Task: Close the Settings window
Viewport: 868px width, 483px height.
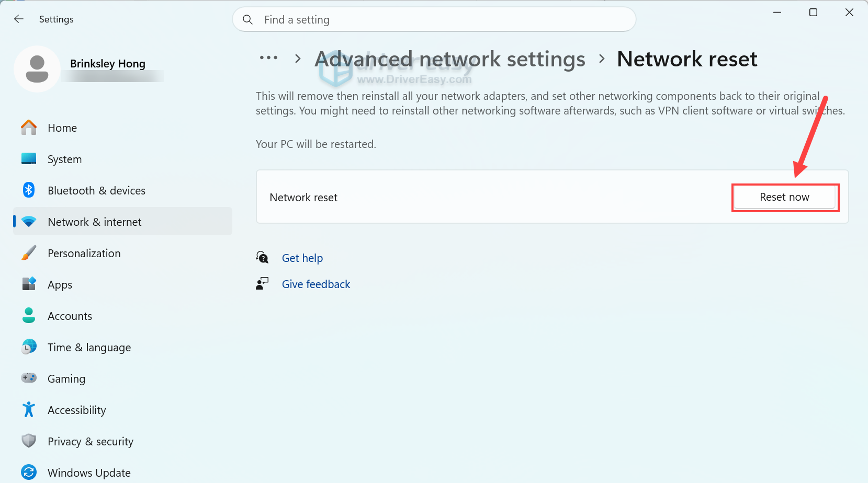Action: coord(849,12)
